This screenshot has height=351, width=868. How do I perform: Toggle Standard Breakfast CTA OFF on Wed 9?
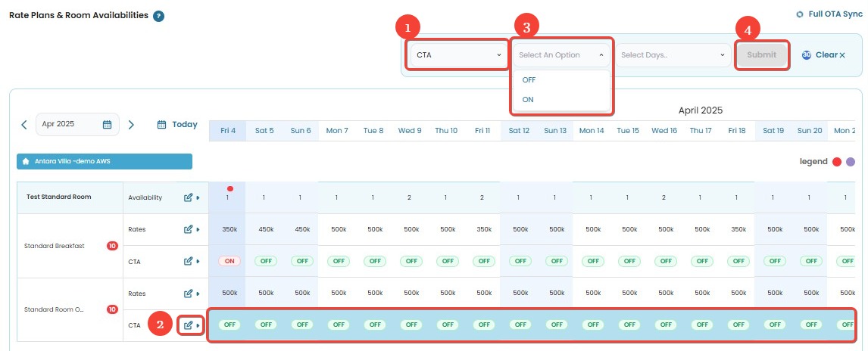(411, 261)
